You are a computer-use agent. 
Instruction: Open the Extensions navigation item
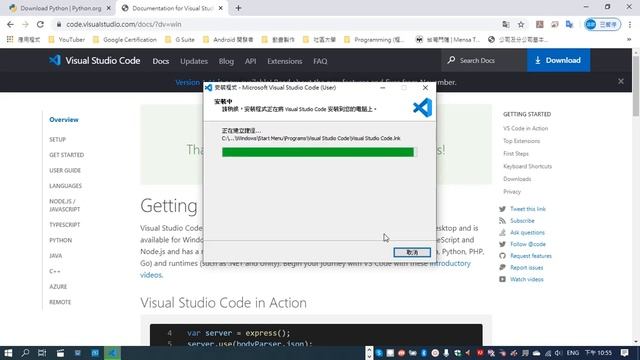[x=284, y=61]
